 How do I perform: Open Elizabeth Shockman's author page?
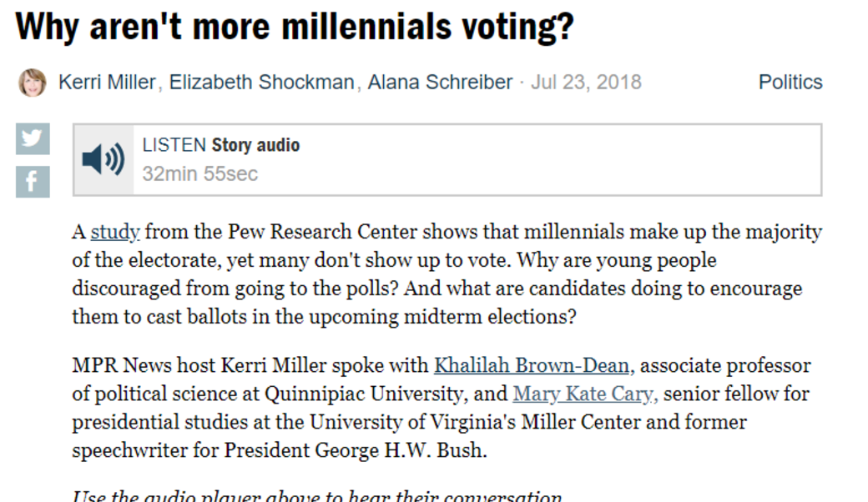(262, 83)
